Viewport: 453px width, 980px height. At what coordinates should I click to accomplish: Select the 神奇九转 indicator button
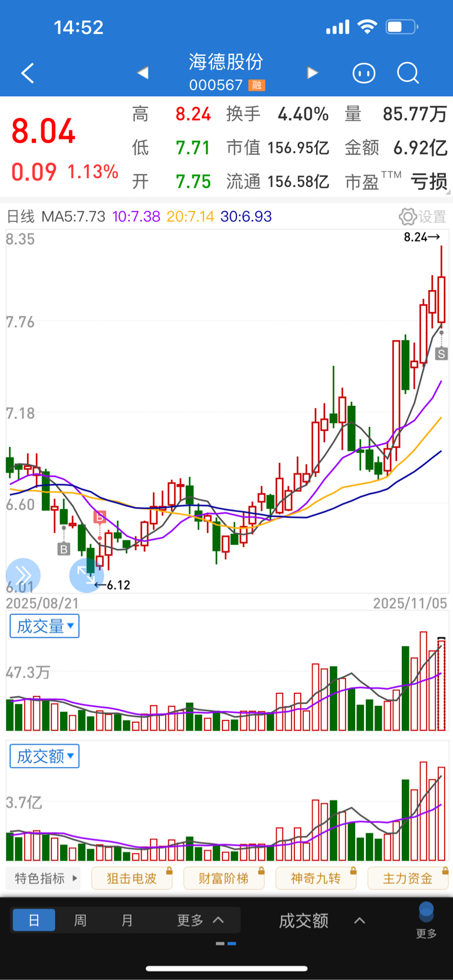pyautogui.click(x=316, y=879)
